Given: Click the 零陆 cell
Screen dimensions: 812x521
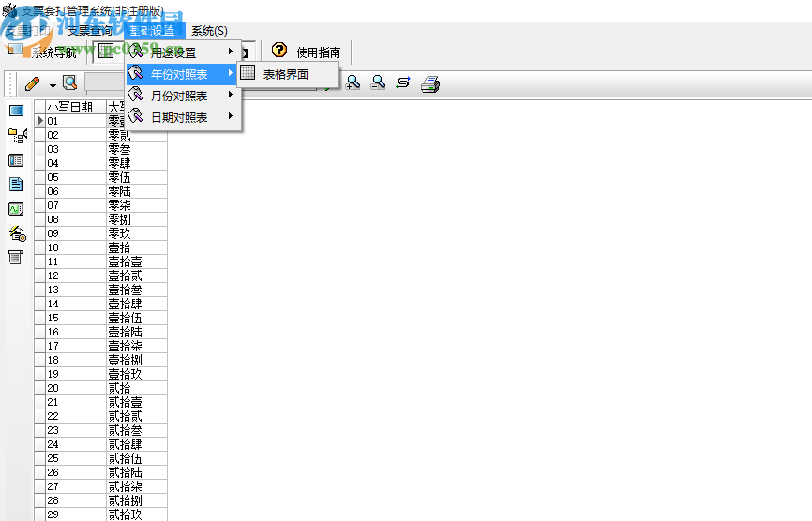Looking at the screenshot, I should tap(137, 191).
